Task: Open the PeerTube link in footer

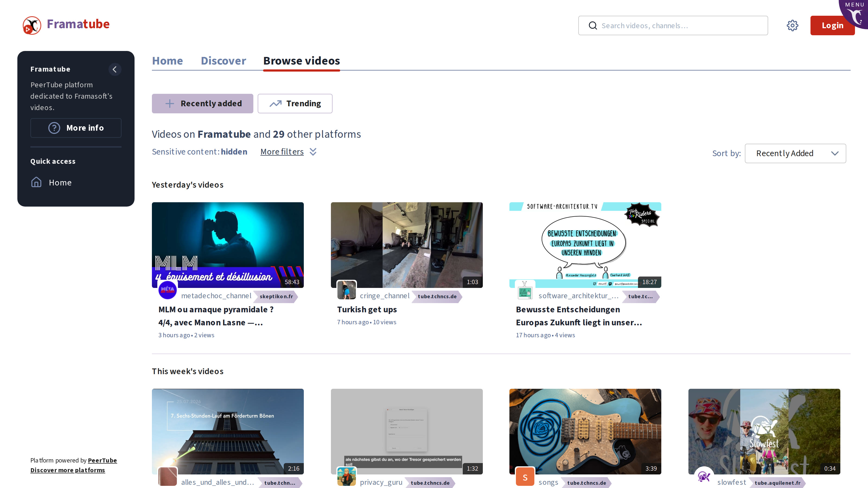Action: pyautogui.click(x=103, y=460)
